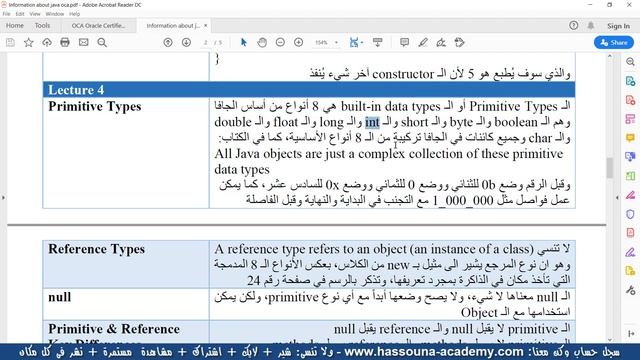This screenshot has height=360, width=640.
Task: Click the null row label
Action: point(60,297)
